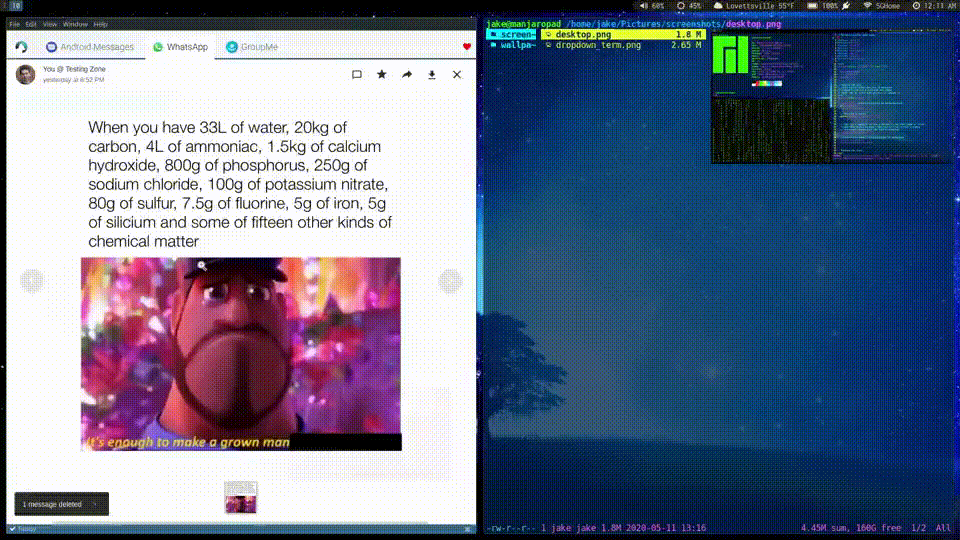Click the app logo icon left of tabs
Image resolution: width=960 pixels, height=540 pixels.
(x=21, y=47)
